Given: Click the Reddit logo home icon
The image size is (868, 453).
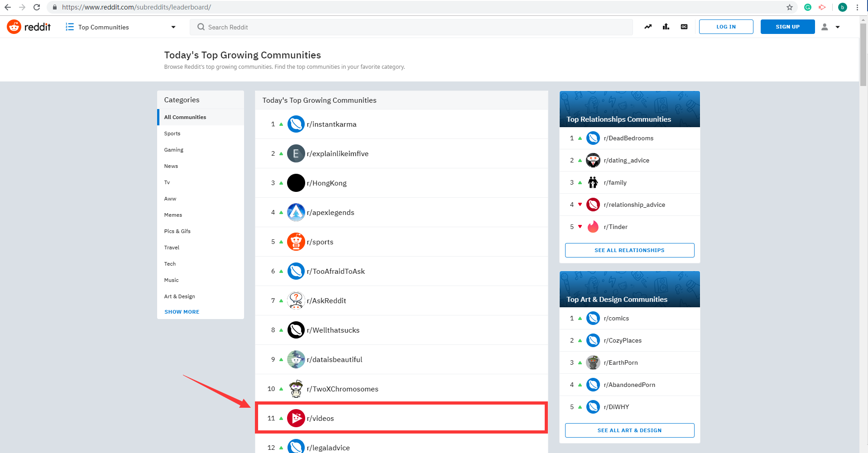Looking at the screenshot, I should point(14,27).
